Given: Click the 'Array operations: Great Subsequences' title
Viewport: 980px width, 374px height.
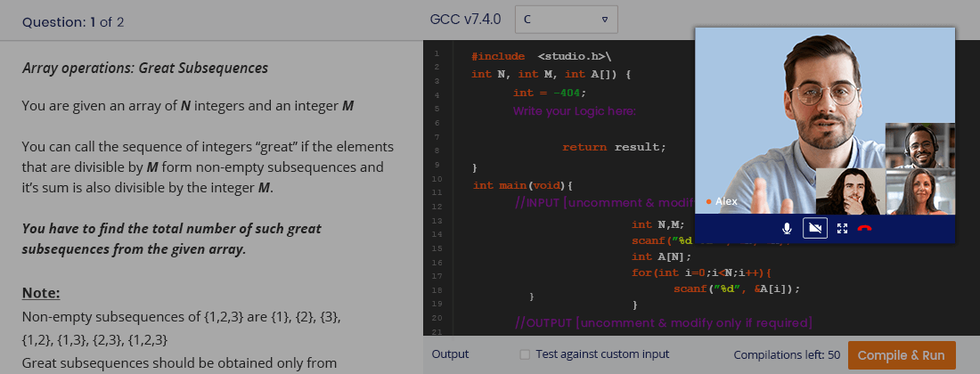Looking at the screenshot, I should pos(145,68).
